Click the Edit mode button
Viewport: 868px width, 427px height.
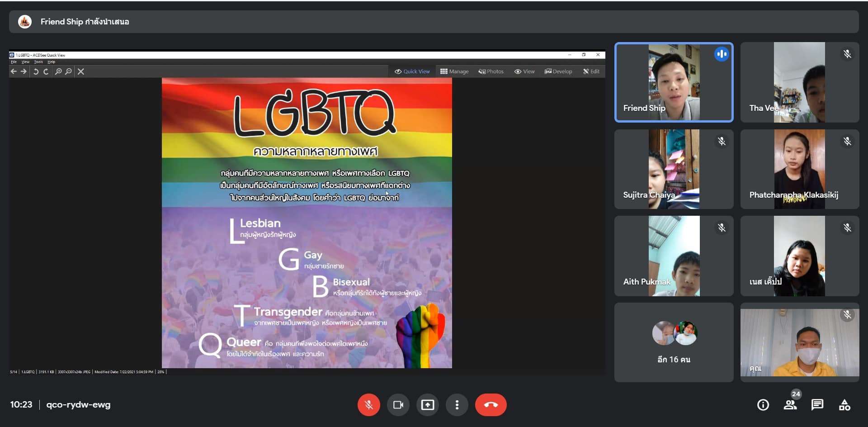[591, 71]
